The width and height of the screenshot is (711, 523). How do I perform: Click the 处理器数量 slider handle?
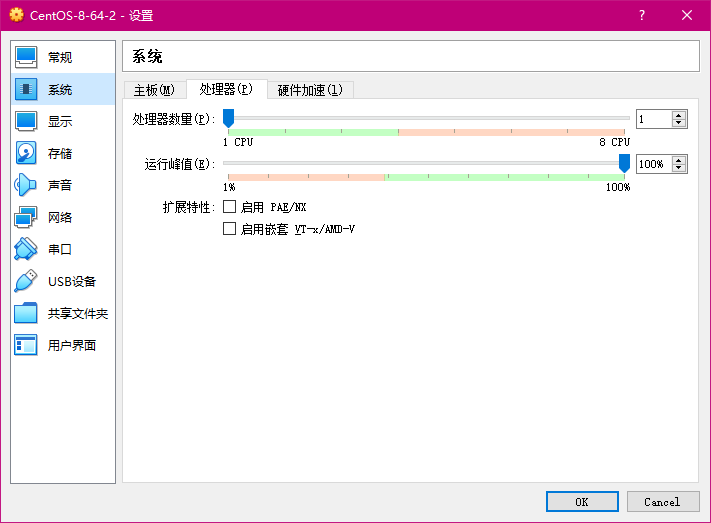tap(229, 118)
